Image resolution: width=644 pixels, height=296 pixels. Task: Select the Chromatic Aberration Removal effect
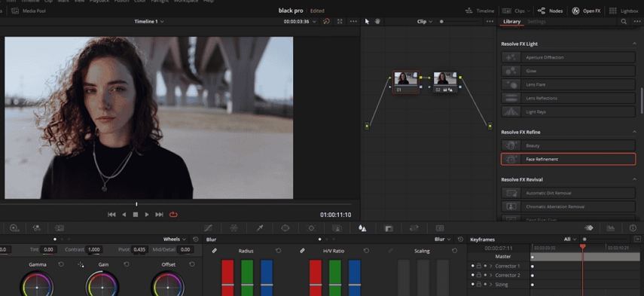pos(568,206)
